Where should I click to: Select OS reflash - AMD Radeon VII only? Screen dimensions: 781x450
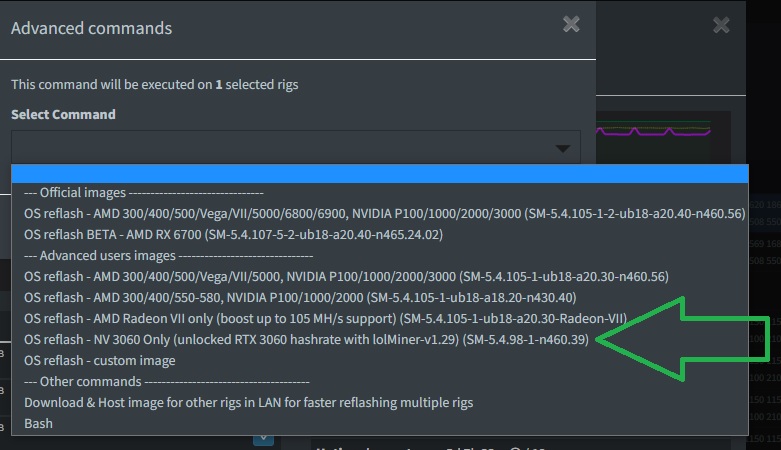pyautogui.click(x=380, y=318)
